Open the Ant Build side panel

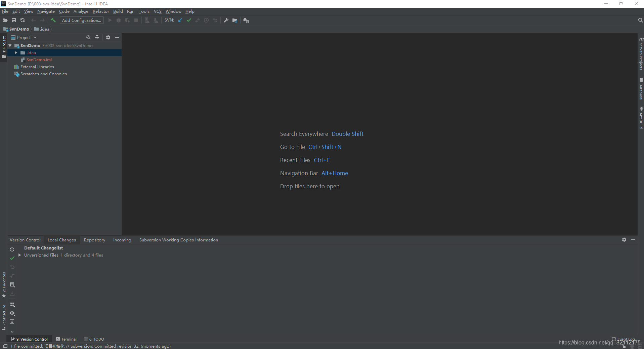click(x=641, y=117)
